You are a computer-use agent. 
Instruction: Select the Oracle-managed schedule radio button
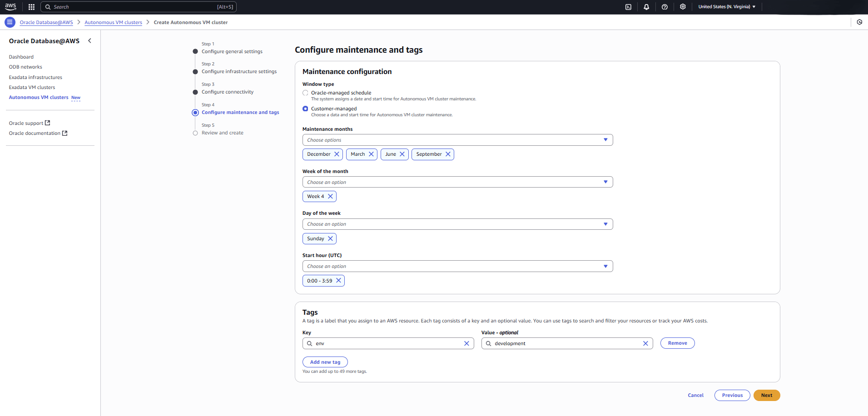pos(305,93)
